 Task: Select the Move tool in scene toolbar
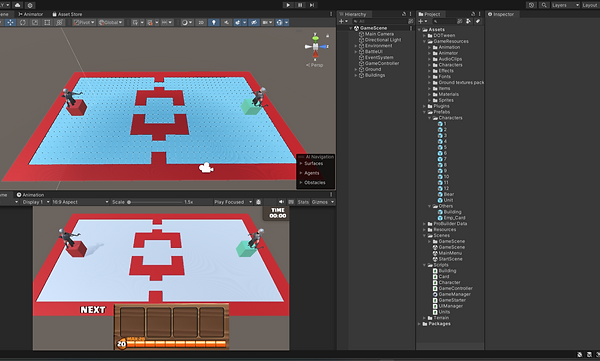(10, 23)
